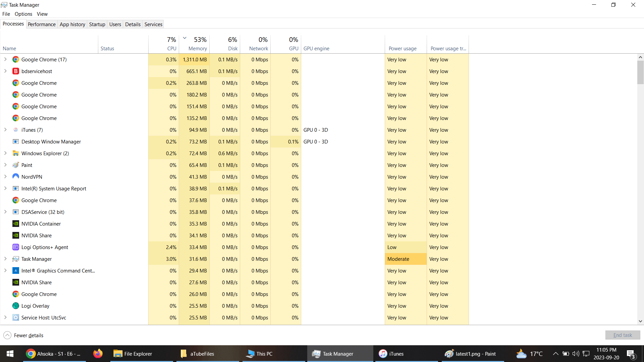Click the Logi Overlay process icon

pos(15,306)
